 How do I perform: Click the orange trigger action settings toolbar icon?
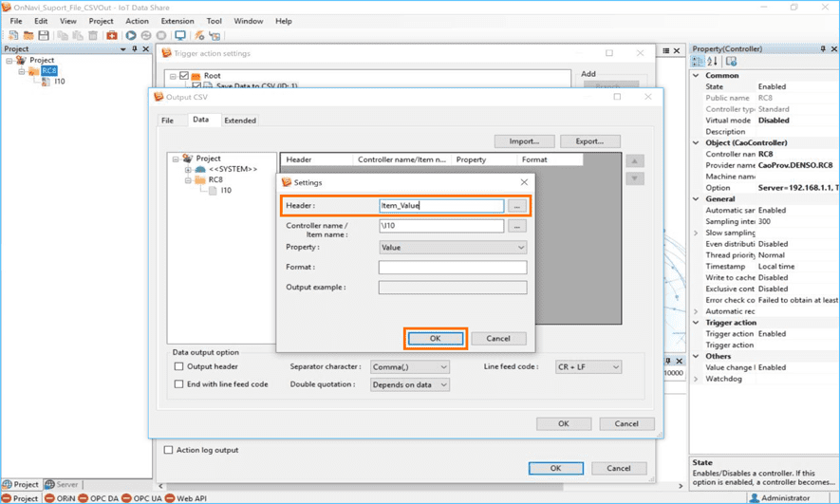point(199,35)
